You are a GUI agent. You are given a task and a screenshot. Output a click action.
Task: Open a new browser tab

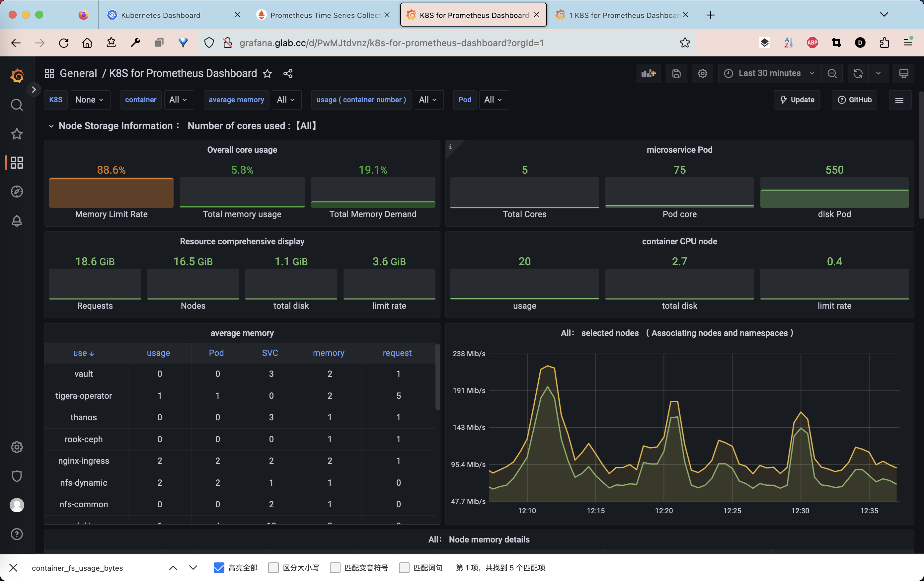pos(711,15)
